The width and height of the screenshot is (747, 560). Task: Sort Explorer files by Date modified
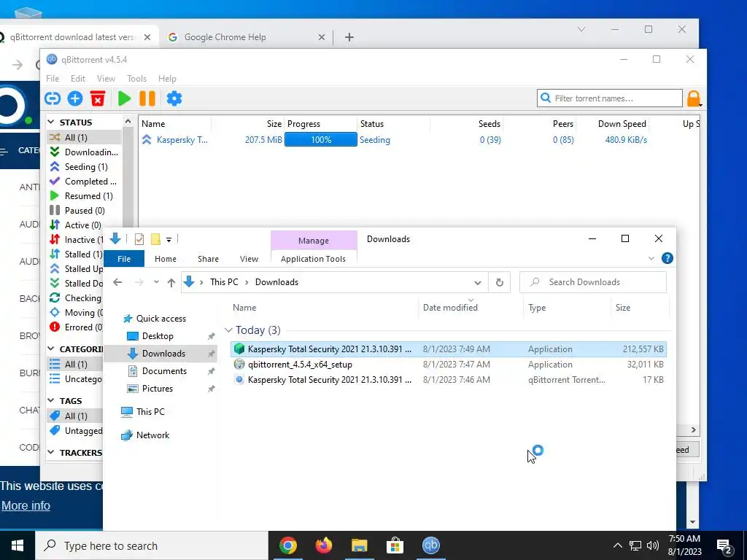click(450, 308)
